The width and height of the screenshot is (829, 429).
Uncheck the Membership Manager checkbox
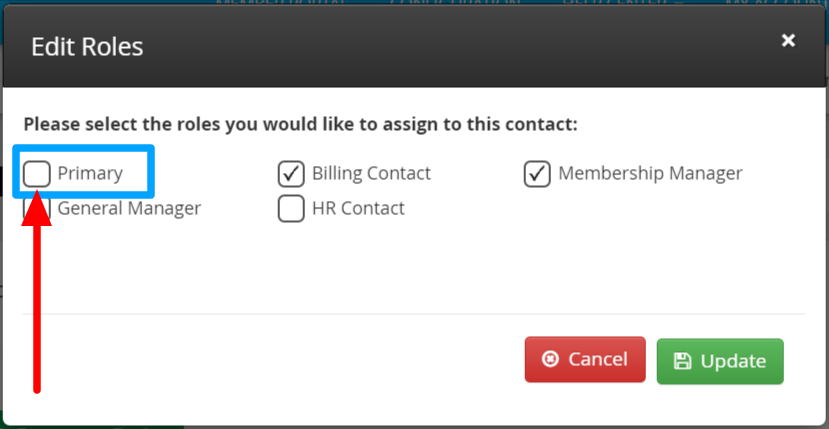(x=538, y=174)
